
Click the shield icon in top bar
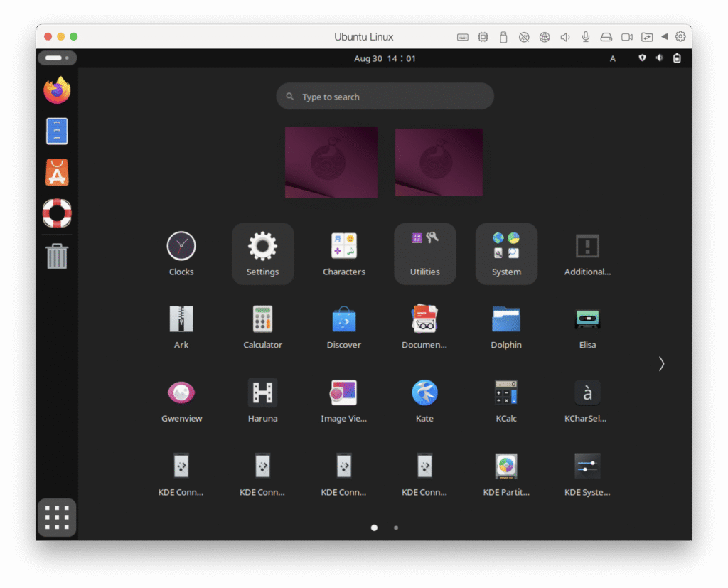(642, 58)
